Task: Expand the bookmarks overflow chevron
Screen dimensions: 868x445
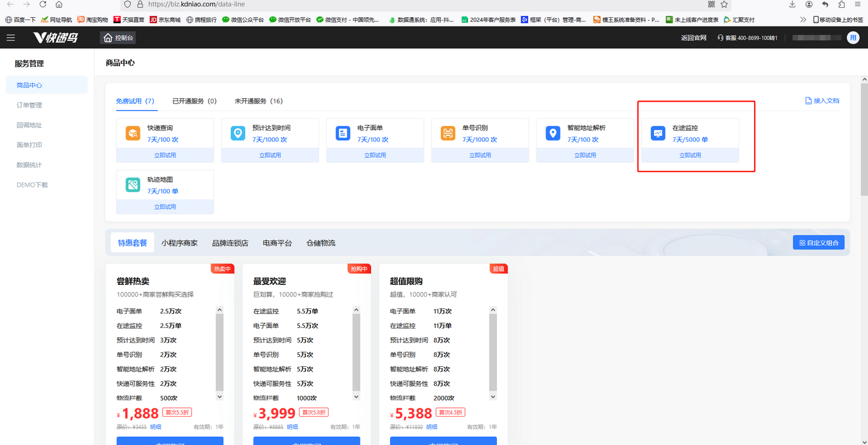Action: pyautogui.click(x=802, y=20)
